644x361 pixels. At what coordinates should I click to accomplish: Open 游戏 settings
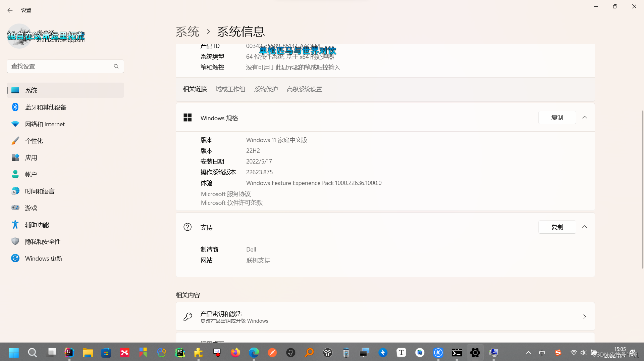[x=65, y=208]
